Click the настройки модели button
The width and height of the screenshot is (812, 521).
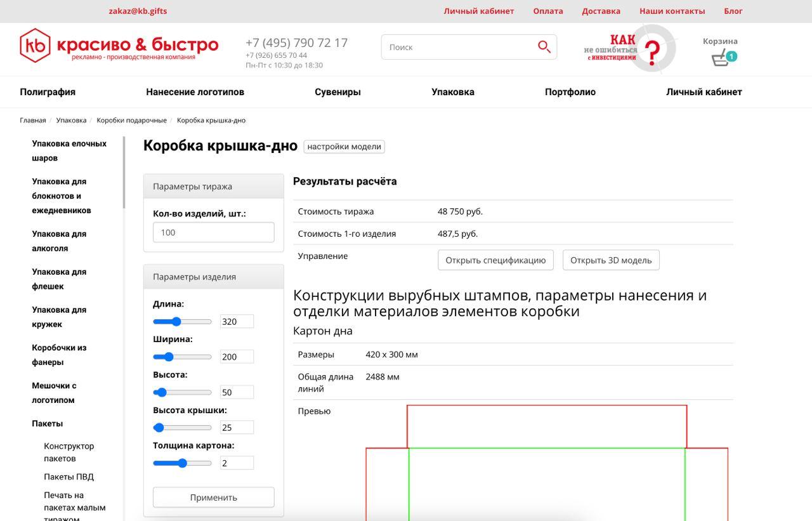pos(344,146)
